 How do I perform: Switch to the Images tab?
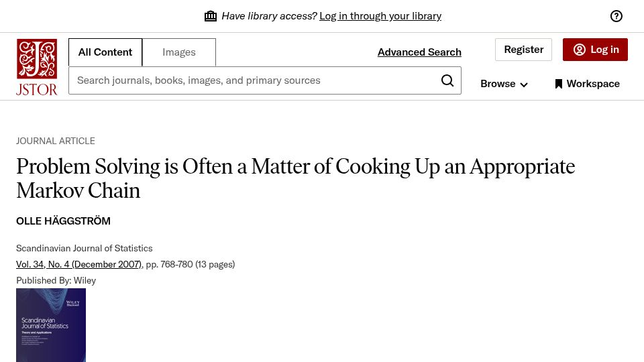(x=179, y=52)
